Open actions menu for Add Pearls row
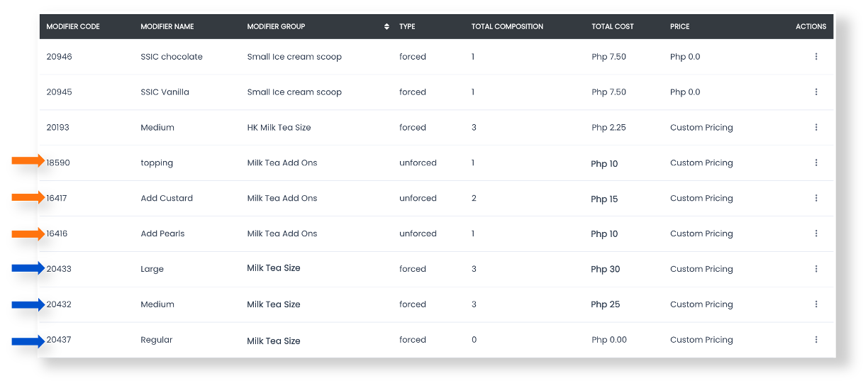 tap(816, 233)
